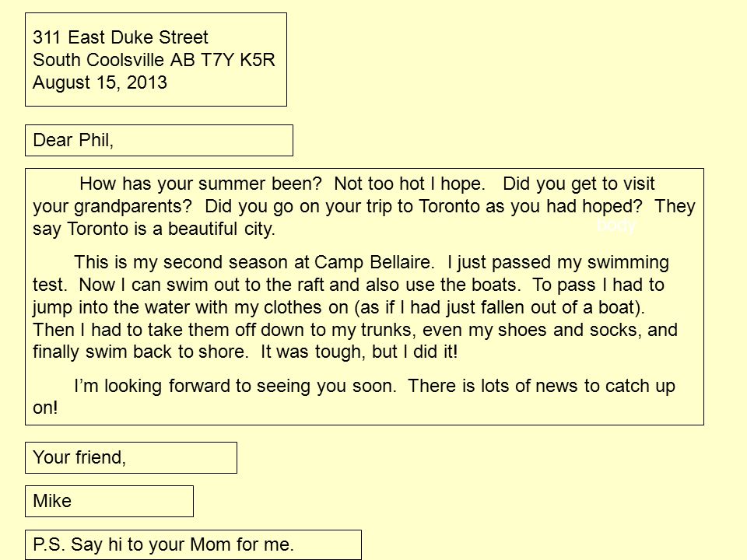
Task: Click the word 'Toronto' in 'trip to Toronto'
Action: (449, 206)
